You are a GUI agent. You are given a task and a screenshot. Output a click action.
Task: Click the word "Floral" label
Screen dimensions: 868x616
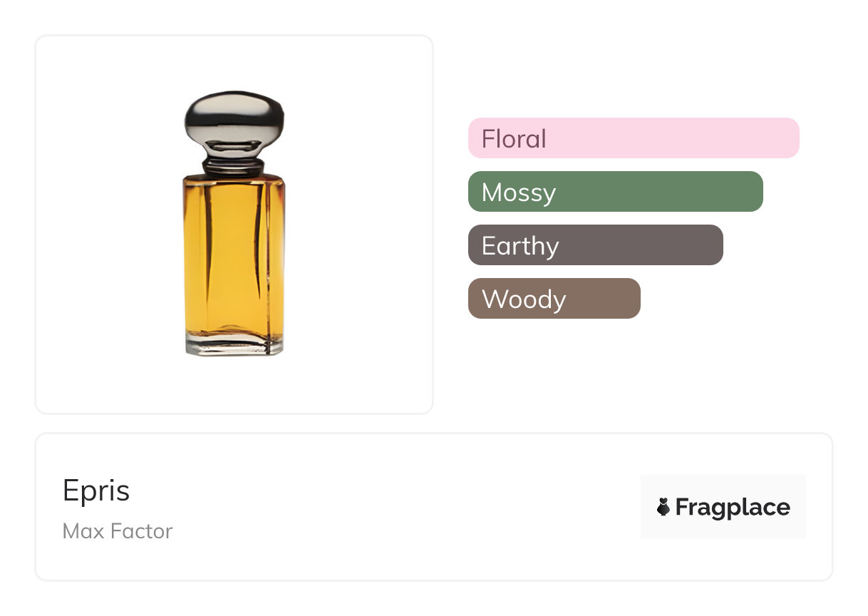coord(514,138)
